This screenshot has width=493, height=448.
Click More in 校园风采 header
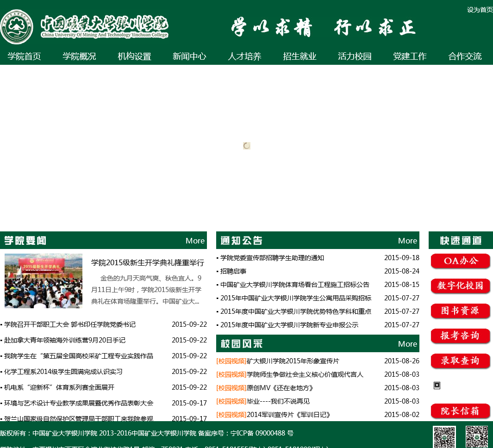407,344
